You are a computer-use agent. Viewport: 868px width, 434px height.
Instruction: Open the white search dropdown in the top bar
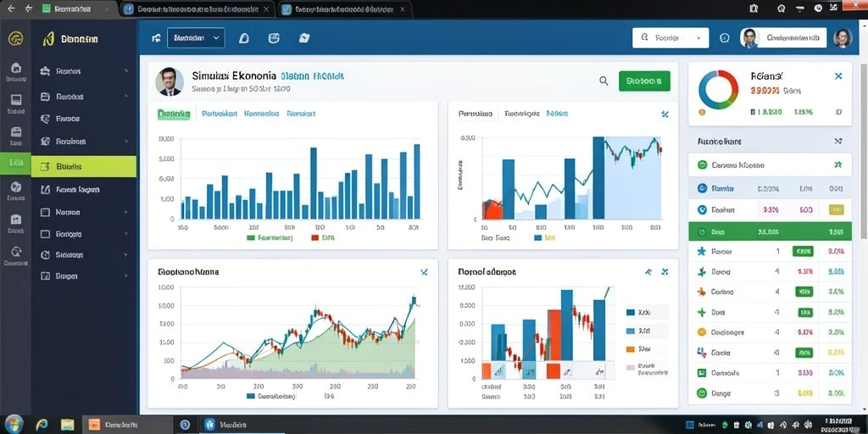pyautogui.click(x=670, y=38)
